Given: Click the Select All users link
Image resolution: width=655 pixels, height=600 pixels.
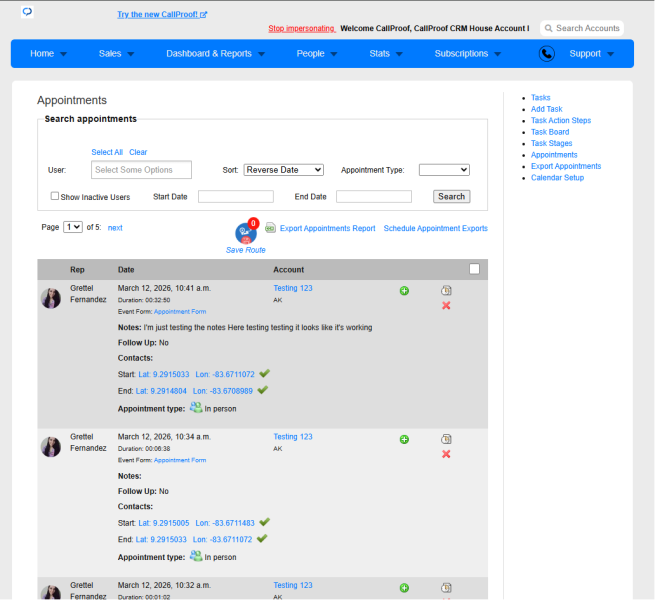Looking at the screenshot, I should click(x=107, y=152).
